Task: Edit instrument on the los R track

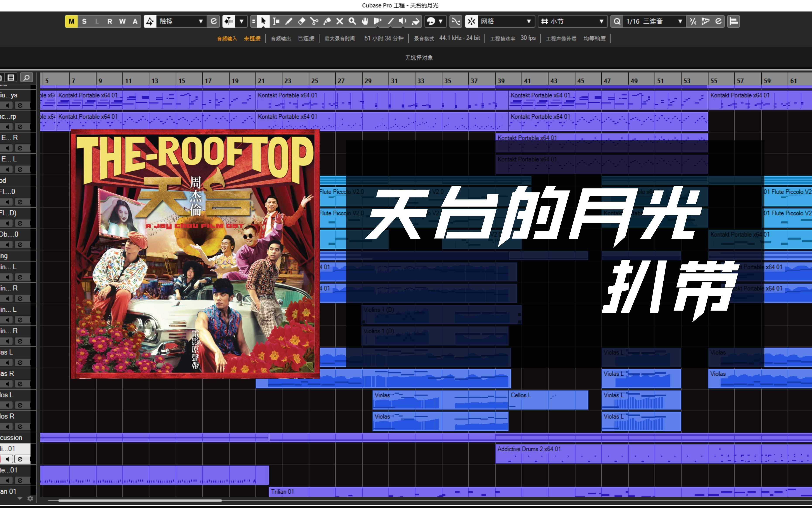Action: point(20,426)
